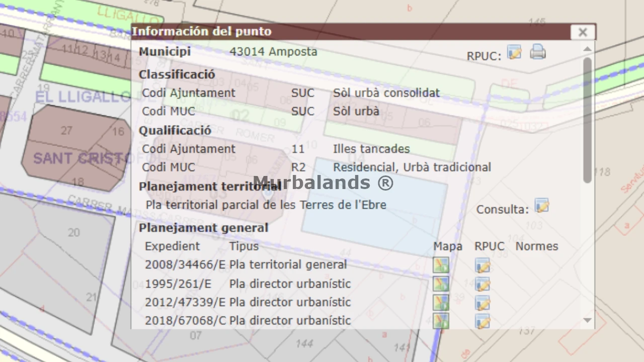644x362 pixels.
Task: Open the Consulta icon for Planejament territorial
Action: tap(541, 206)
